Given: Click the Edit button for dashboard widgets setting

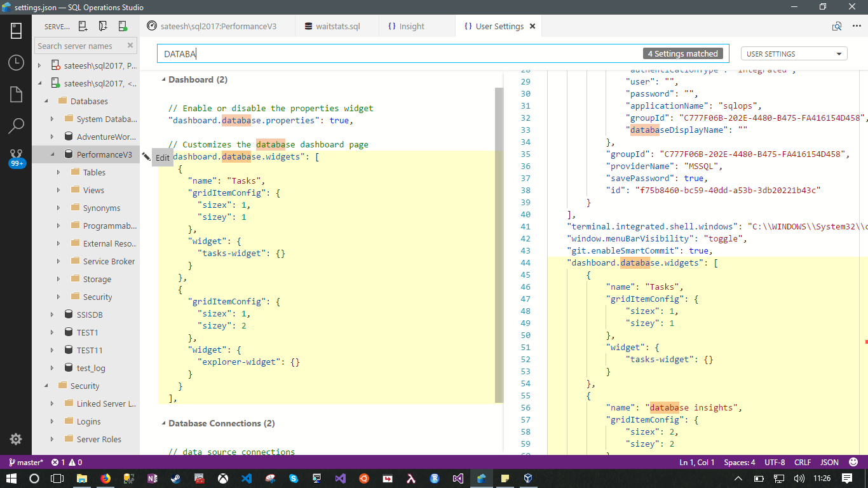Looking at the screenshot, I should [162, 157].
